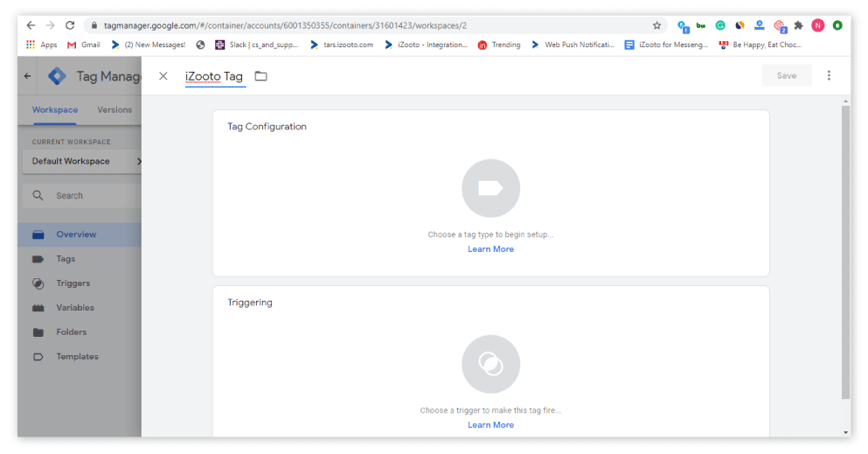Click the Variables sidebar icon
The width and height of the screenshot is (868, 454).
tap(38, 308)
